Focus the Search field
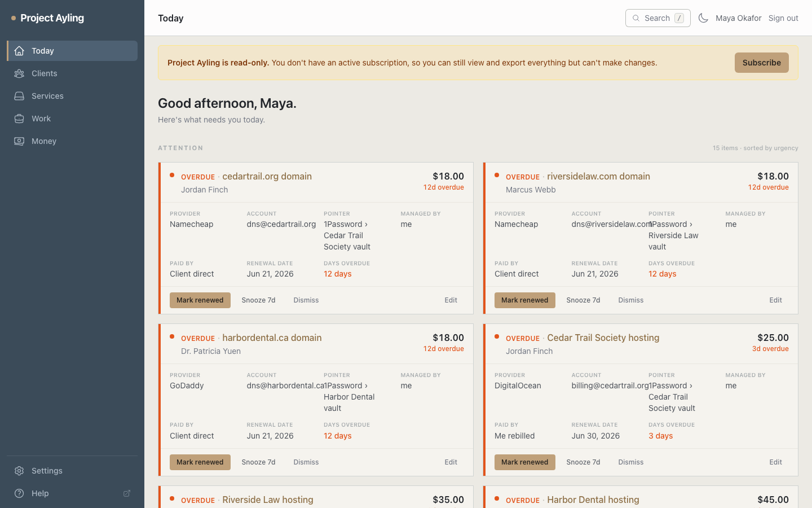The width and height of the screenshot is (812, 508). [658, 18]
